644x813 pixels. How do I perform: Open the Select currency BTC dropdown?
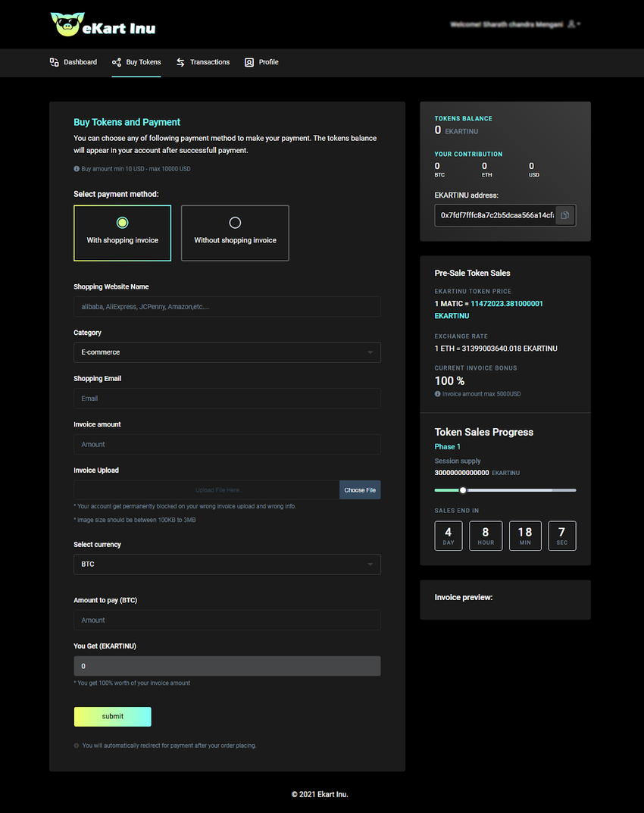pyautogui.click(x=227, y=564)
